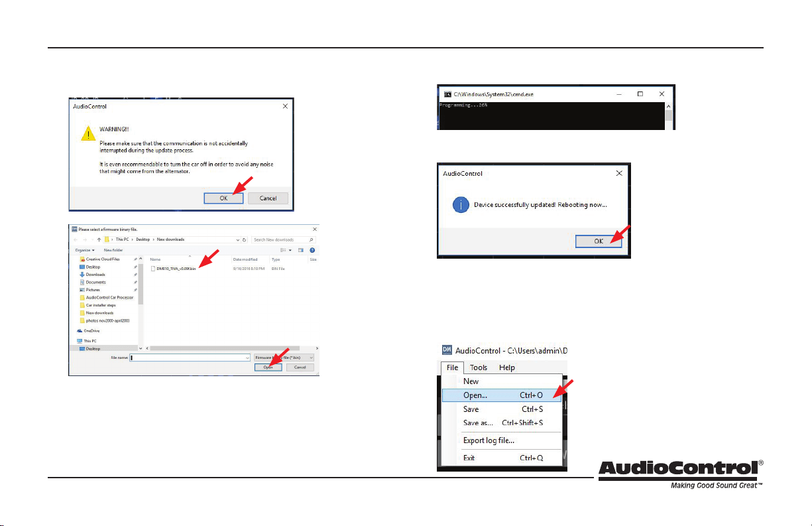Choose 'Open...' from the File menu
This screenshot has height=526, width=812.
click(502, 395)
